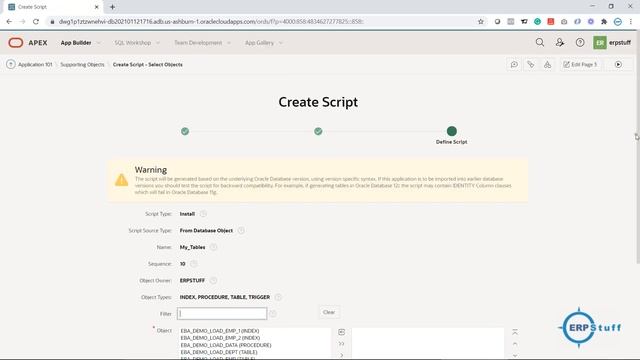Show help for Script Type
640x360 pixels.
(x=203, y=214)
